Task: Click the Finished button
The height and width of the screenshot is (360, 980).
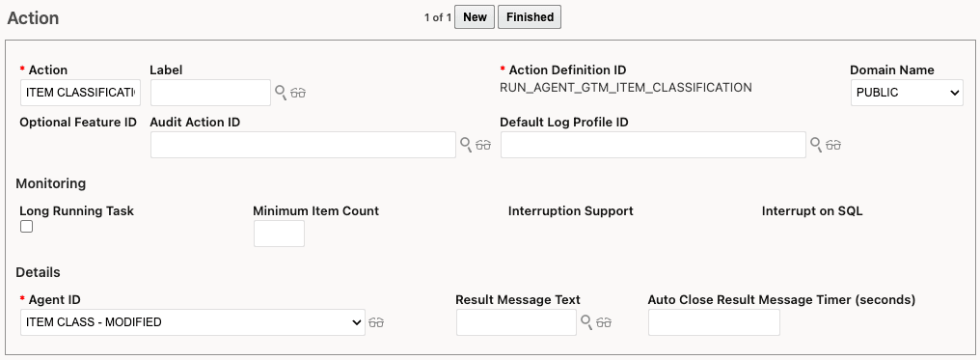Action: pos(530,16)
